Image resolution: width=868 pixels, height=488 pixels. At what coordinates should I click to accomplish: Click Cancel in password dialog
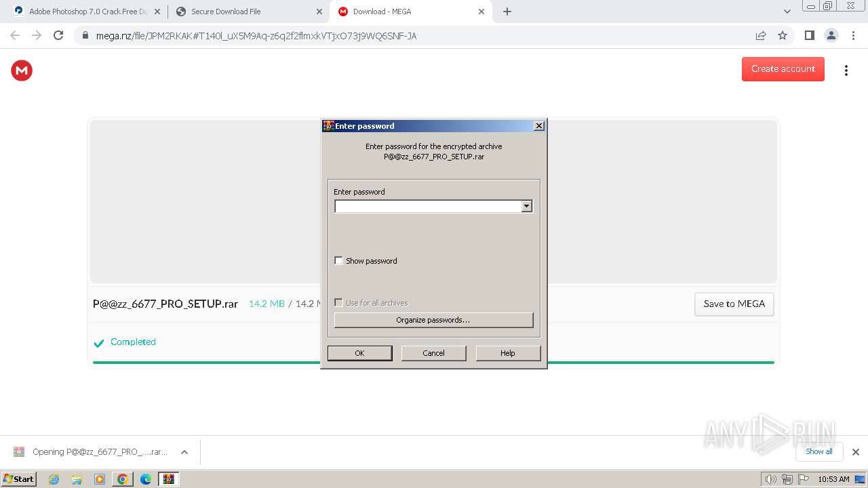click(x=434, y=353)
